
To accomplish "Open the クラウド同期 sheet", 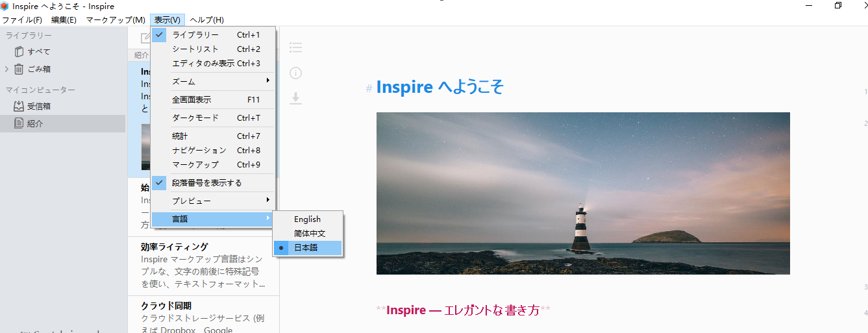I will pyautogui.click(x=204, y=315).
